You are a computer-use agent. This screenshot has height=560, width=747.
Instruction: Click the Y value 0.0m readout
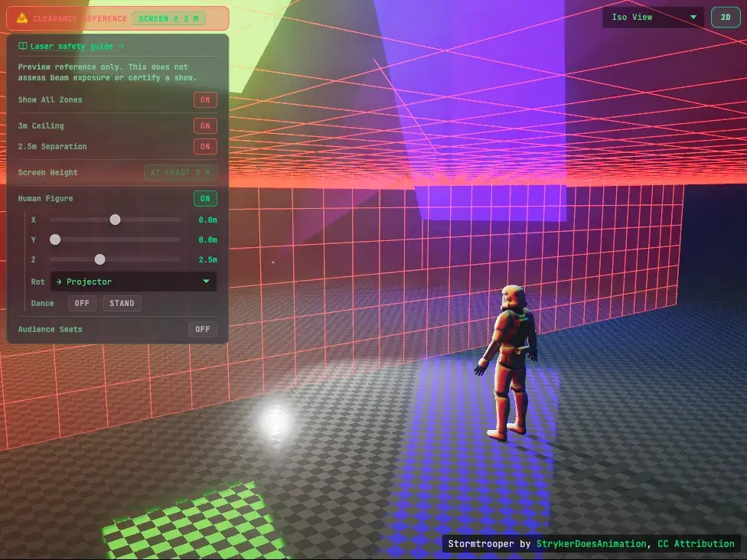point(207,240)
